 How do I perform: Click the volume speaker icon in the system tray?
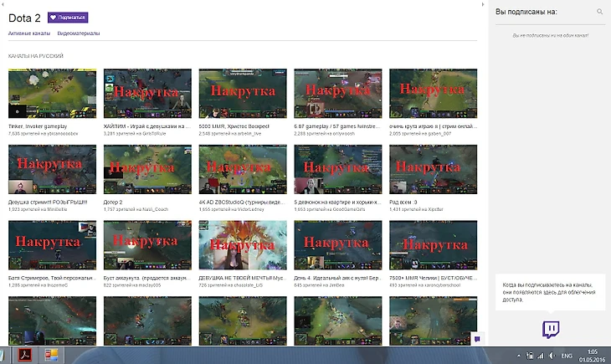(x=552, y=356)
